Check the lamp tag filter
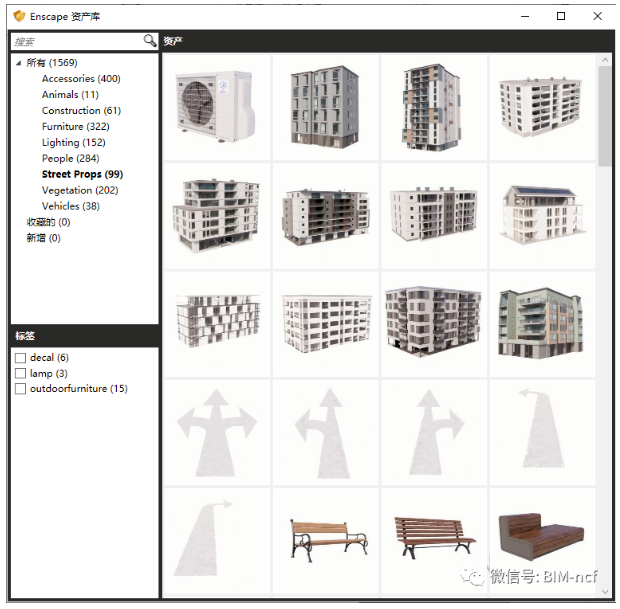The width and height of the screenshot is (620, 609). point(20,373)
